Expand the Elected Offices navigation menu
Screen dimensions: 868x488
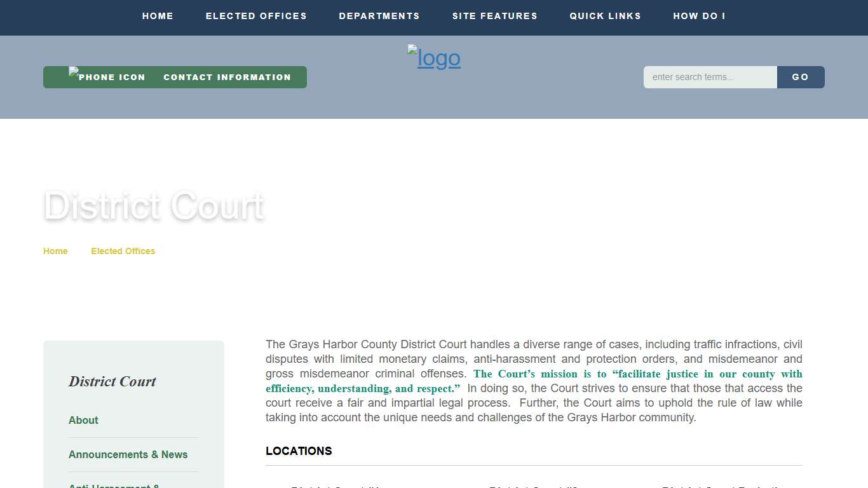[256, 16]
